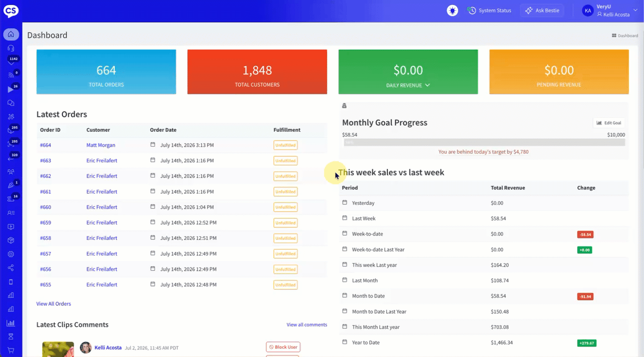
Task: Click the Edit Goal button
Action: [609, 123]
